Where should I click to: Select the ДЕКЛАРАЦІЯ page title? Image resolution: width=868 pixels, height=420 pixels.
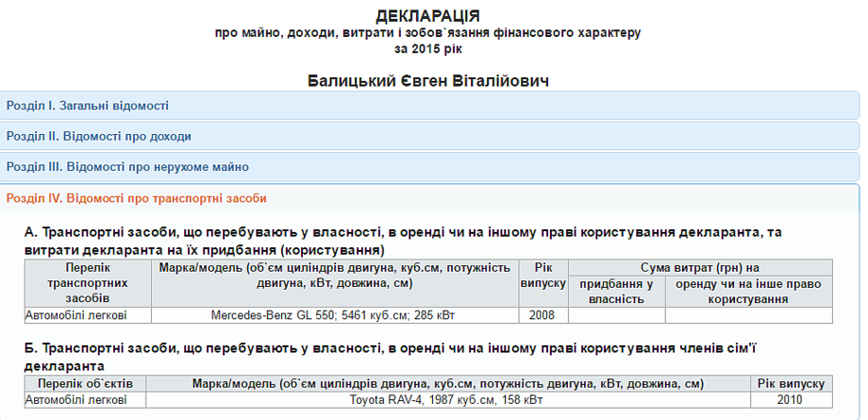428,15
